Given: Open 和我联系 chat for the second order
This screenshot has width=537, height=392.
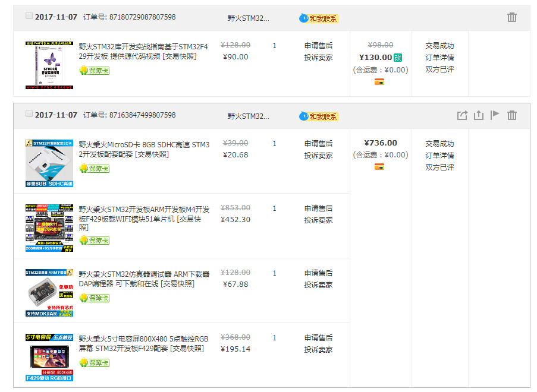Looking at the screenshot, I should pyautogui.click(x=319, y=116).
